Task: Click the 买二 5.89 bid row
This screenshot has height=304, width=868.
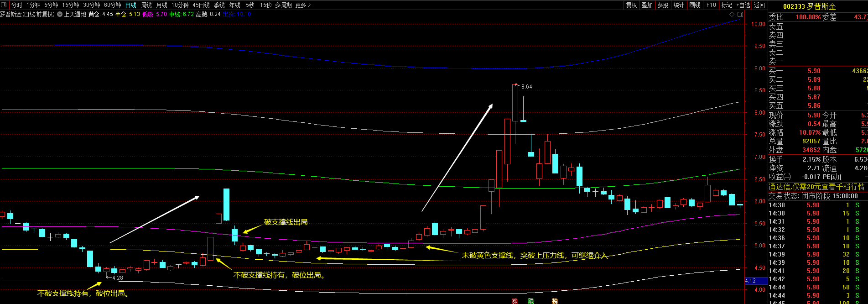Action: [818, 79]
